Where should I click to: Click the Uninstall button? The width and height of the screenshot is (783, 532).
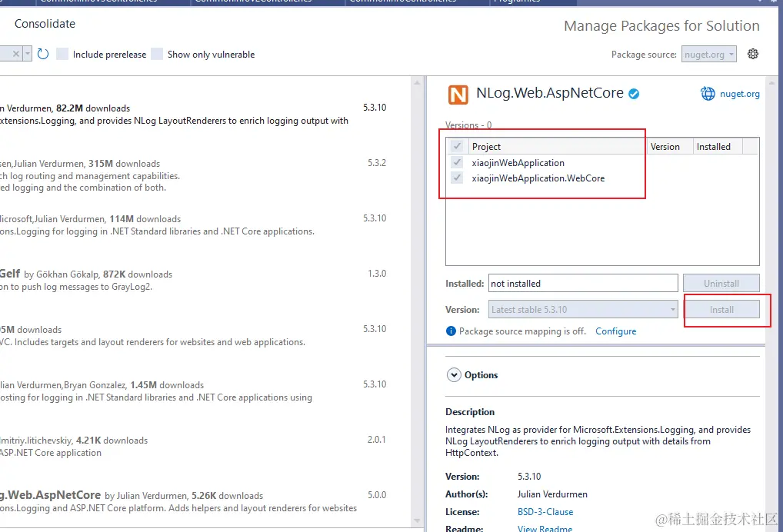coord(721,284)
